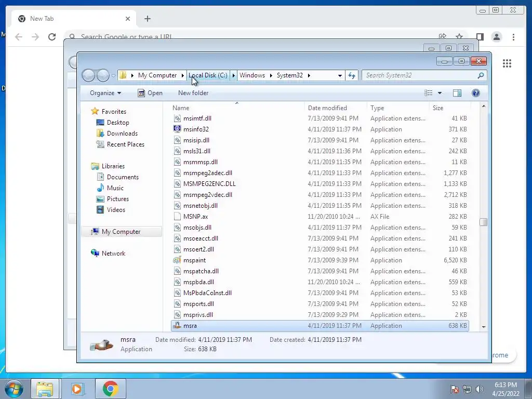Image resolution: width=532 pixels, height=399 pixels.
Task: Click Windows in the breadcrumb path
Action: [x=252, y=75]
